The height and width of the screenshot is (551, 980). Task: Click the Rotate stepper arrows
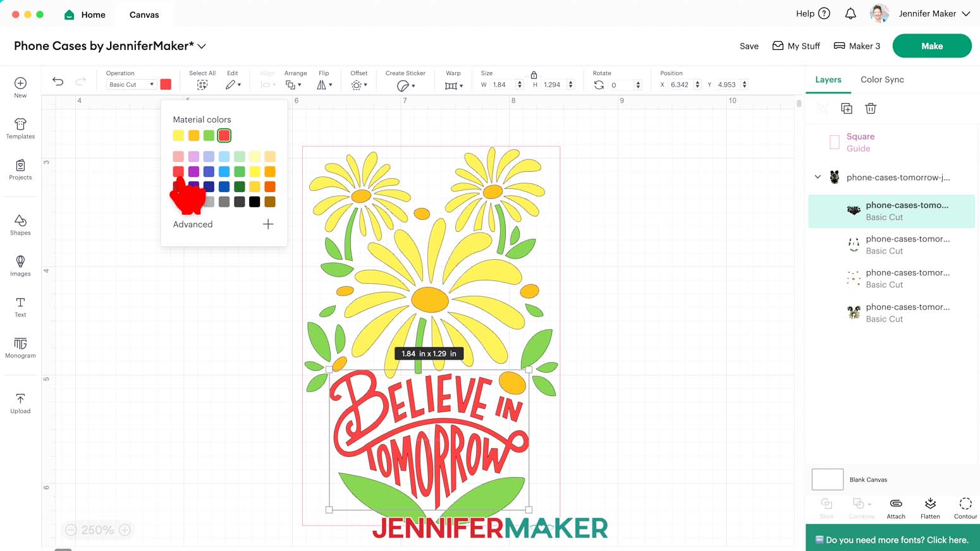pyautogui.click(x=638, y=85)
